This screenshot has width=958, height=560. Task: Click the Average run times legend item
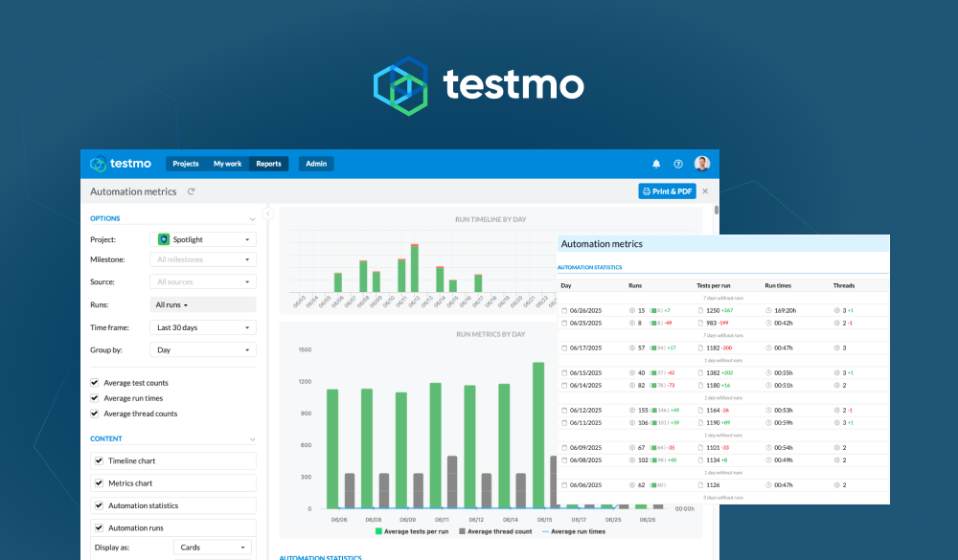574,531
